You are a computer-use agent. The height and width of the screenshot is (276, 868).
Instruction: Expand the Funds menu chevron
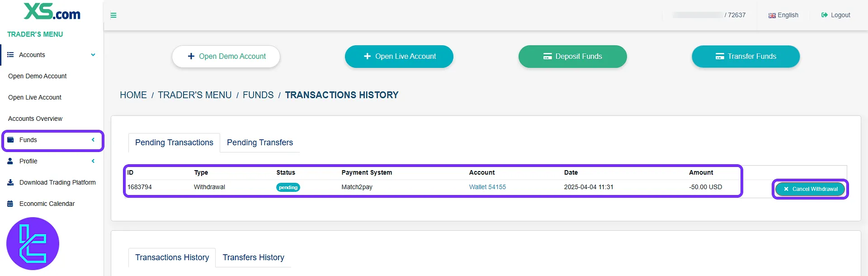pos(93,140)
